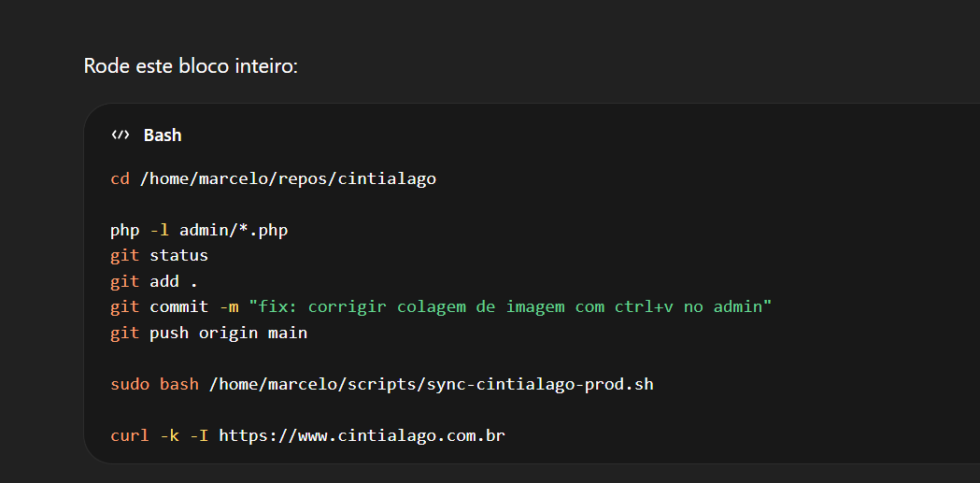The width and height of the screenshot is (980, 483).
Task: Click the -m flag in git commit
Action: tap(228, 306)
